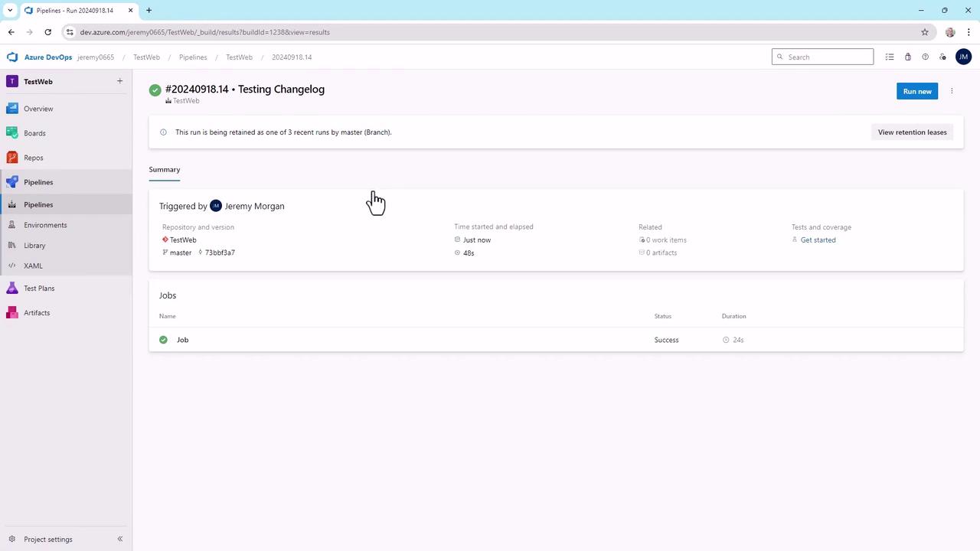This screenshot has width=980, height=551.
Task: Open Environments in the sidebar
Action: pos(45,225)
